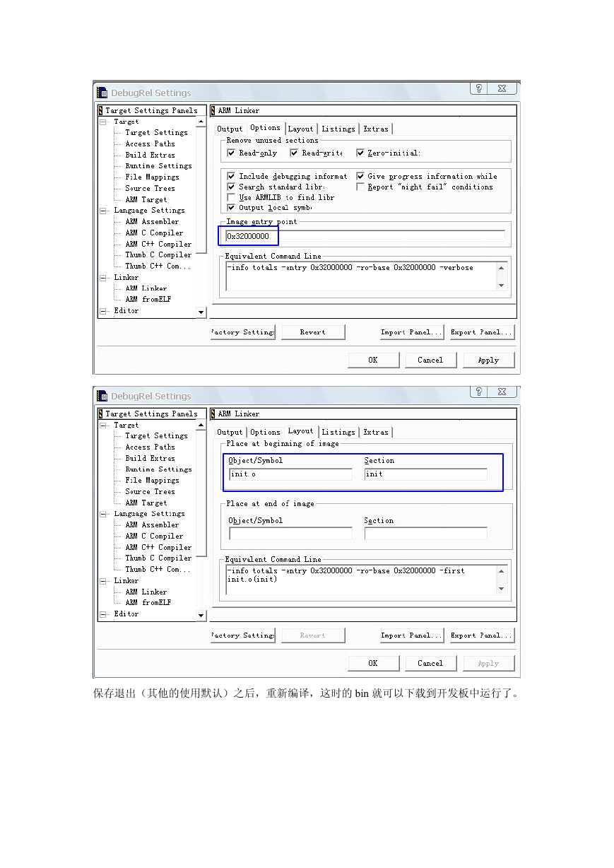This screenshot has height=868, width=614.
Task: Collapse Language Settings in Options dialog tree
Action: 103,211
